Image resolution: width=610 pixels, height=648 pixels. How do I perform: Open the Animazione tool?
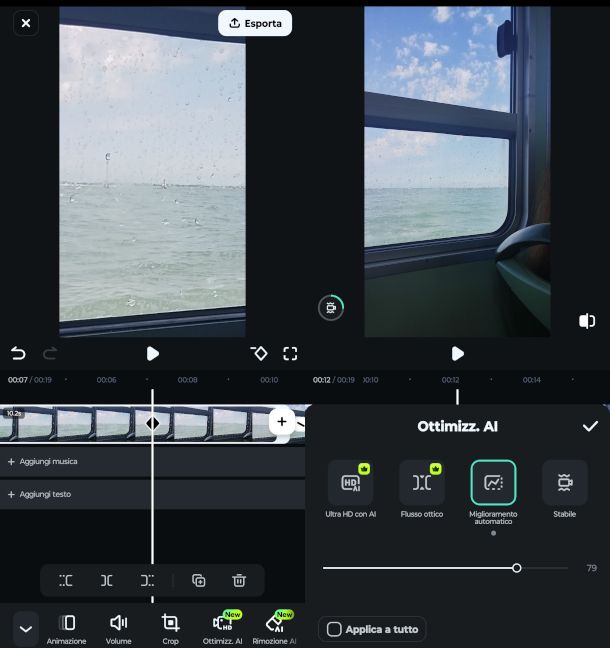pyautogui.click(x=67, y=629)
